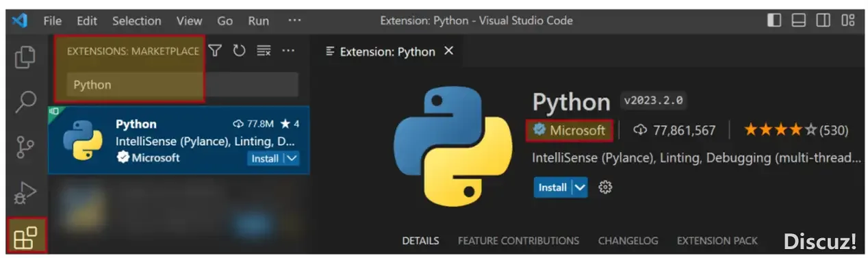Open the Run menu
The image size is (868, 258).
(x=259, y=21)
